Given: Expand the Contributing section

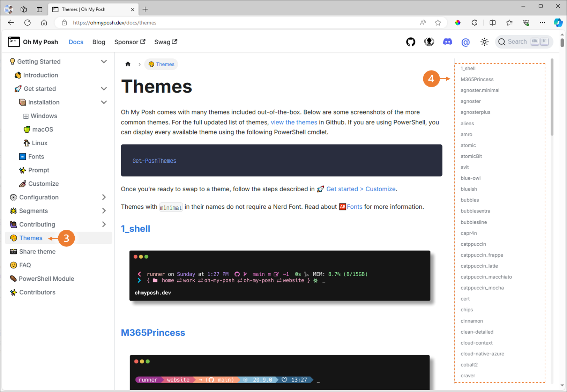Looking at the screenshot, I should click(104, 224).
